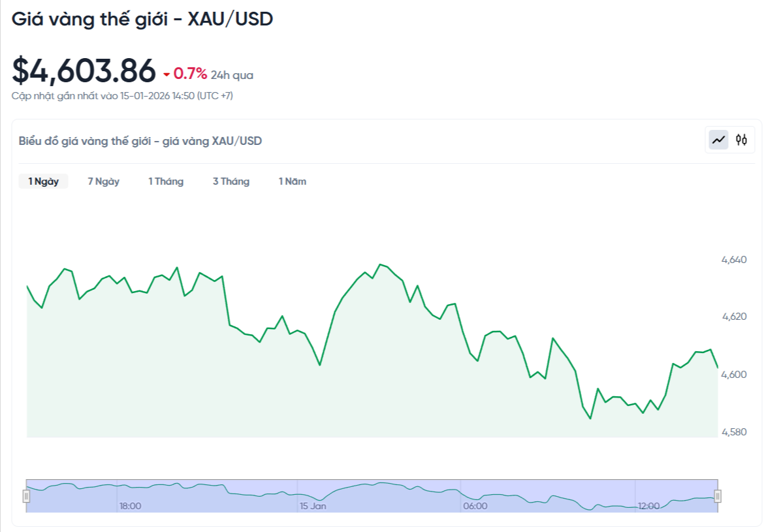
Task: Switch to the candlestick chart view
Action: pyautogui.click(x=741, y=140)
